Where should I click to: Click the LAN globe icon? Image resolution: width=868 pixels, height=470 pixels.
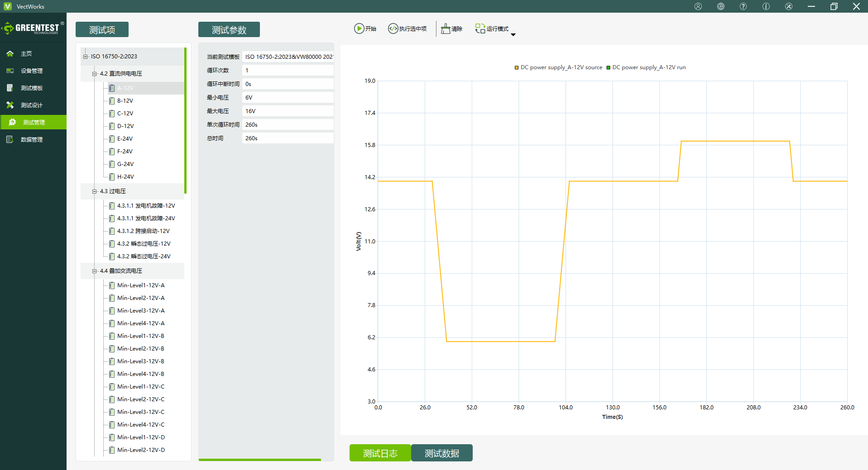pyautogui.click(x=721, y=6)
